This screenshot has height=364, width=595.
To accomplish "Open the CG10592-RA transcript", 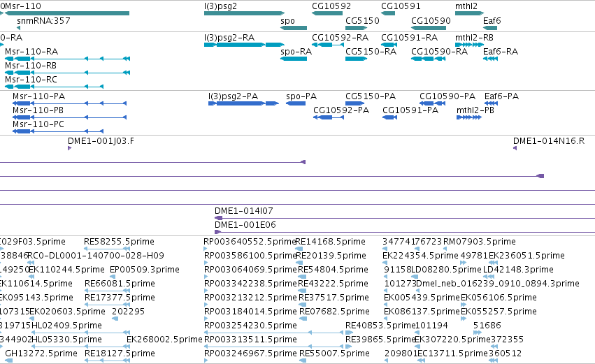I will click(328, 45).
